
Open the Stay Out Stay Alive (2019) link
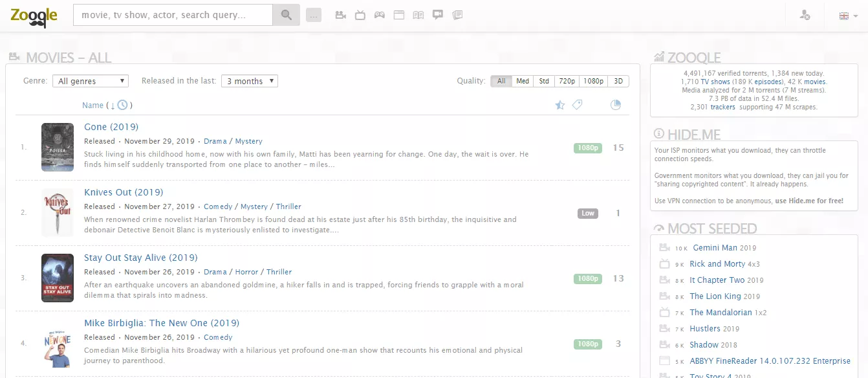141,258
